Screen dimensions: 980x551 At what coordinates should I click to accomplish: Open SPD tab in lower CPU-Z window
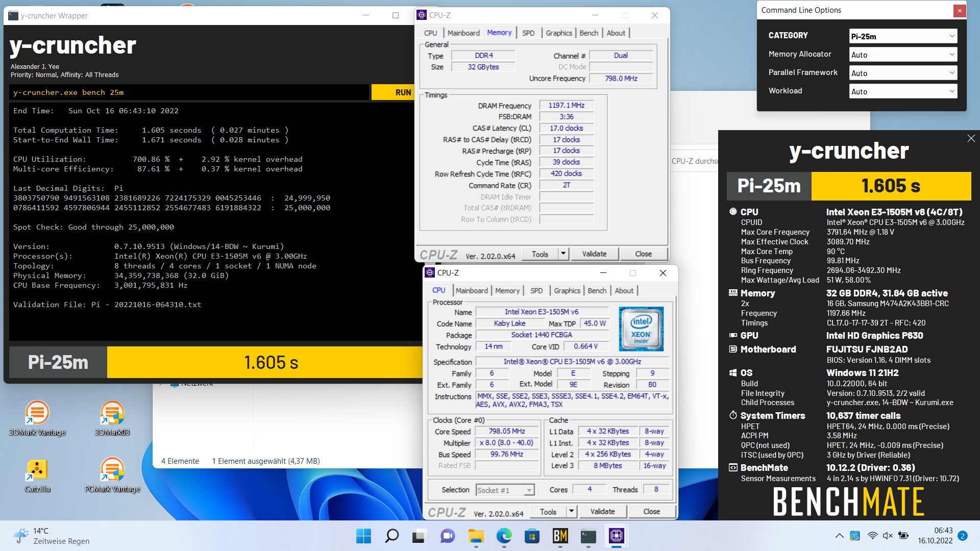536,290
